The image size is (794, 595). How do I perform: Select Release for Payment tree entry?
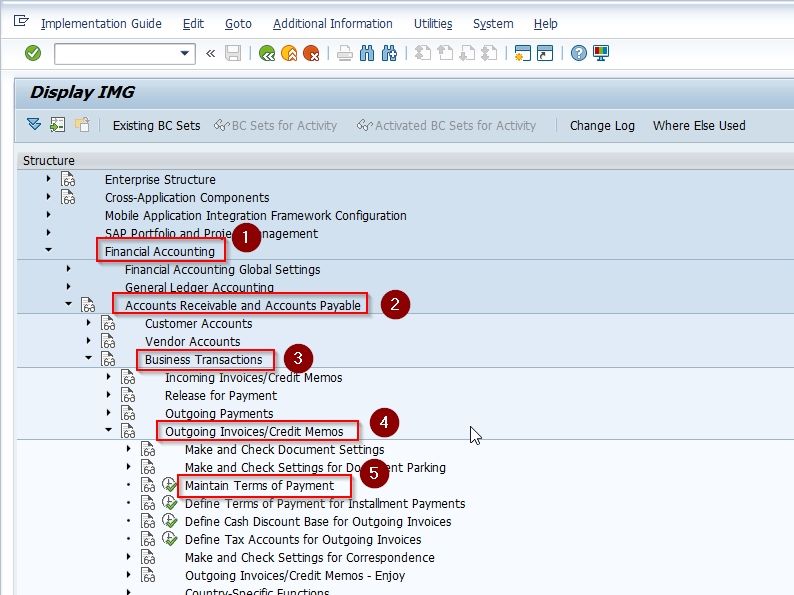(x=221, y=395)
